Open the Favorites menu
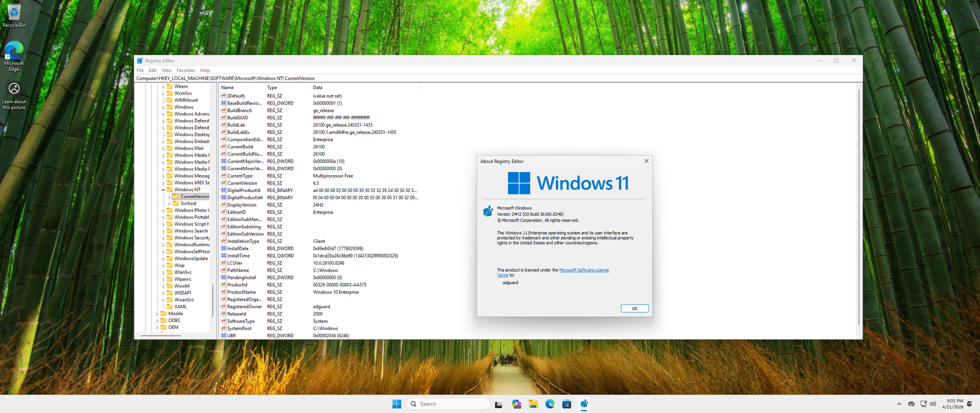The image size is (980, 413). pos(186,70)
